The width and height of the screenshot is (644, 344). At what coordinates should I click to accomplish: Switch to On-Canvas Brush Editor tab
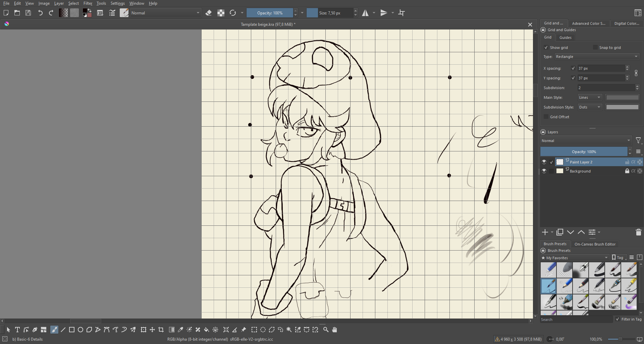tap(595, 244)
